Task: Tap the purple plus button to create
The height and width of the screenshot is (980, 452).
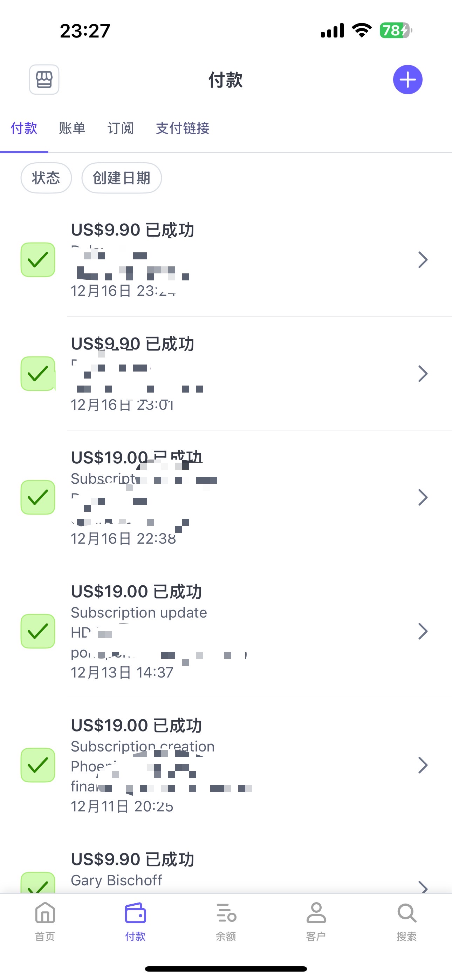Action: tap(408, 80)
